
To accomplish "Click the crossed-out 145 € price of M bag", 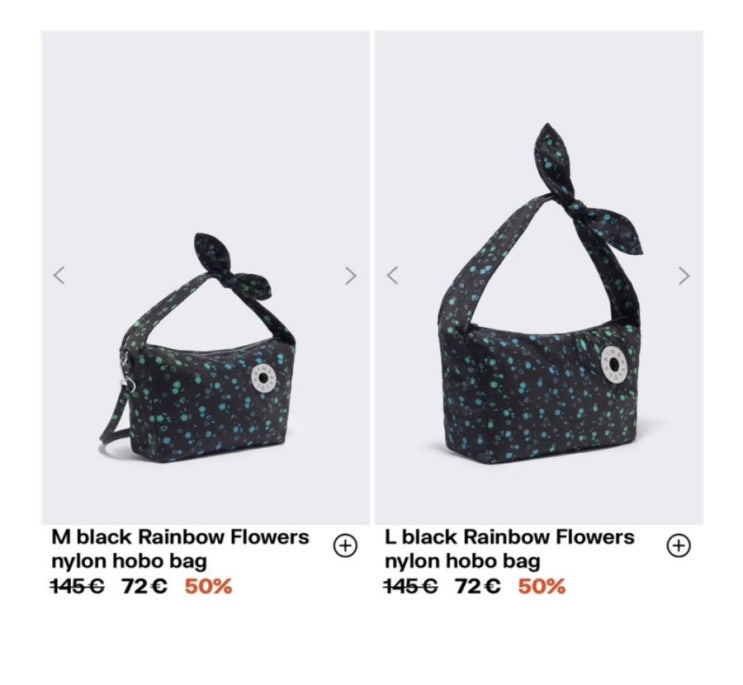I will [78, 586].
